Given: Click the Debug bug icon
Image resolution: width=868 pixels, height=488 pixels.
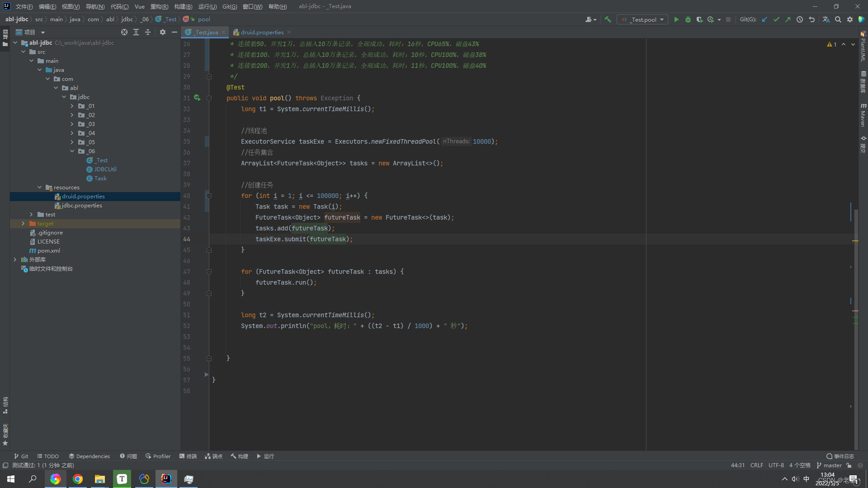Looking at the screenshot, I should click(688, 19).
